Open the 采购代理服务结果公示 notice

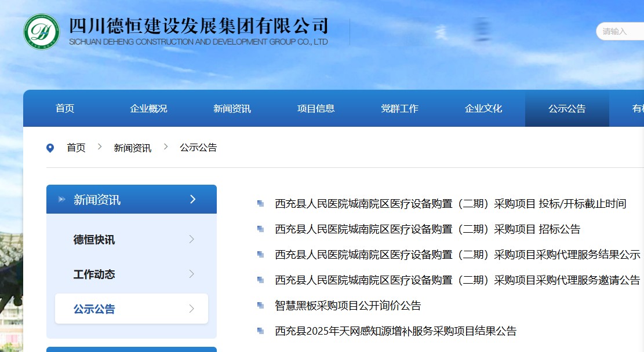(457, 254)
